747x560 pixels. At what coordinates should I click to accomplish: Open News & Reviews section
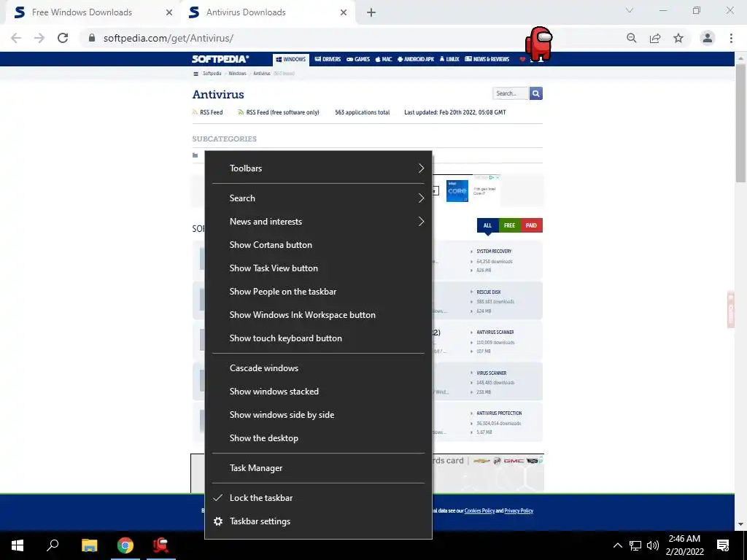coord(487,59)
